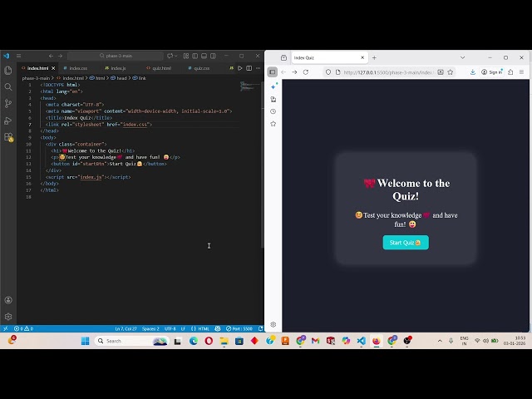The height and width of the screenshot is (399, 532).
Task: Click the index.css link in line 7
Action: (x=135, y=125)
